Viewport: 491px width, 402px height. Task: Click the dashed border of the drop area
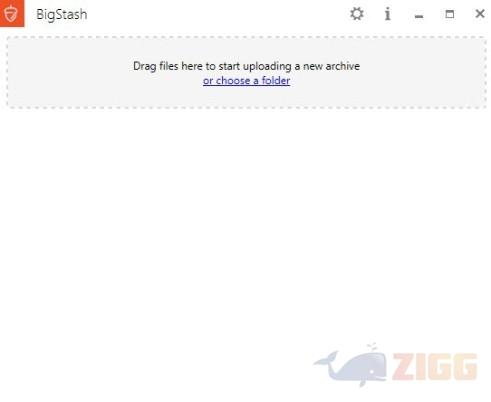click(x=246, y=37)
